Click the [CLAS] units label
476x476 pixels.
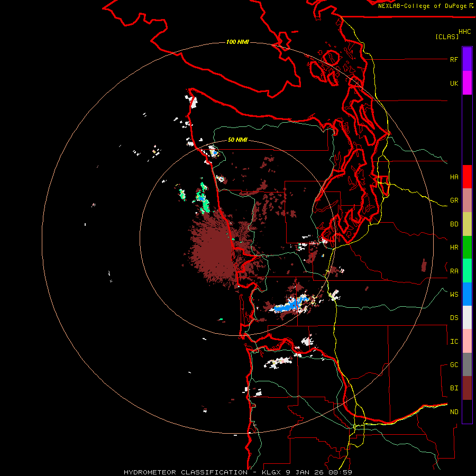click(x=447, y=36)
